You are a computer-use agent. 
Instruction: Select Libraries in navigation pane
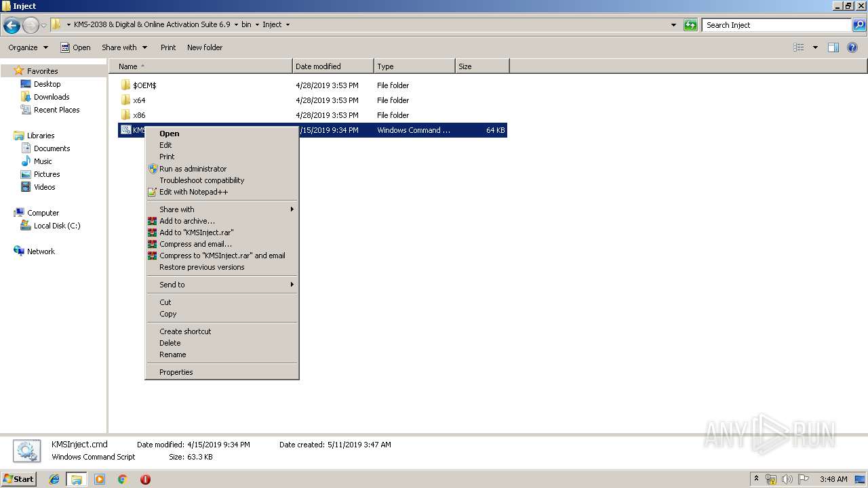(40, 136)
